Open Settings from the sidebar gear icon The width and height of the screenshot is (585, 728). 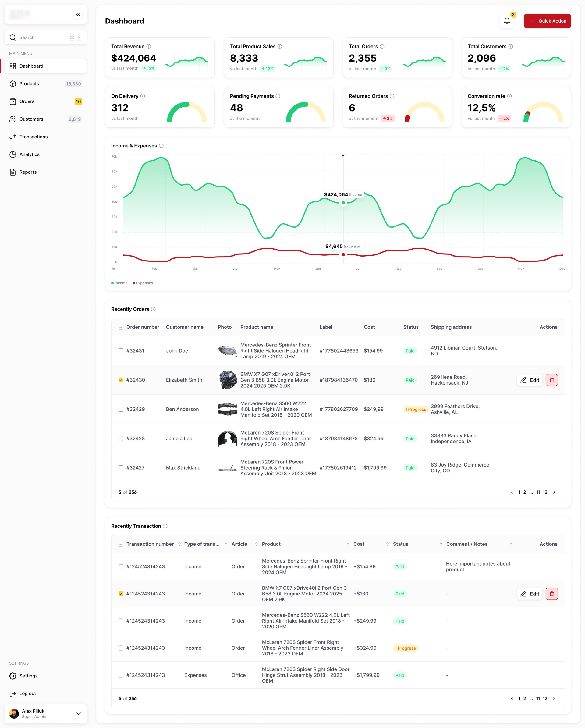13,676
